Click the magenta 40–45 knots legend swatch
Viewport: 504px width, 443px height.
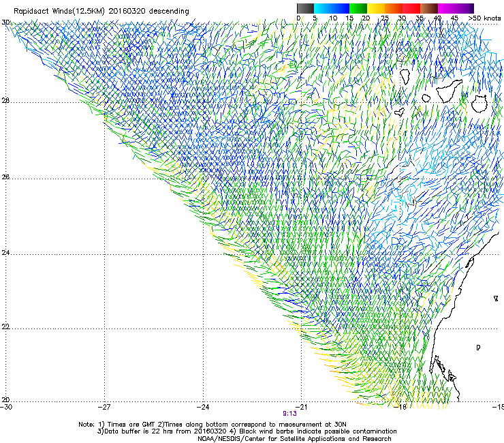click(x=447, y=8)
